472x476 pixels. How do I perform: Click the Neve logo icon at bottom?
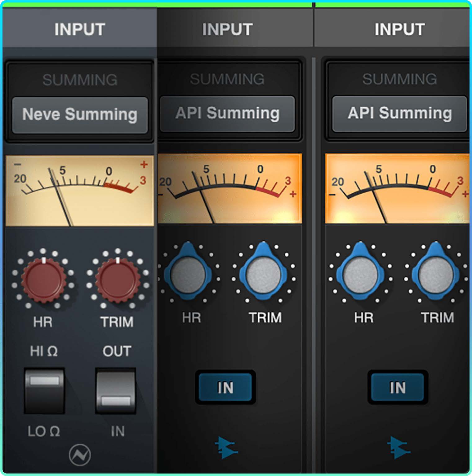click(80, 455)
